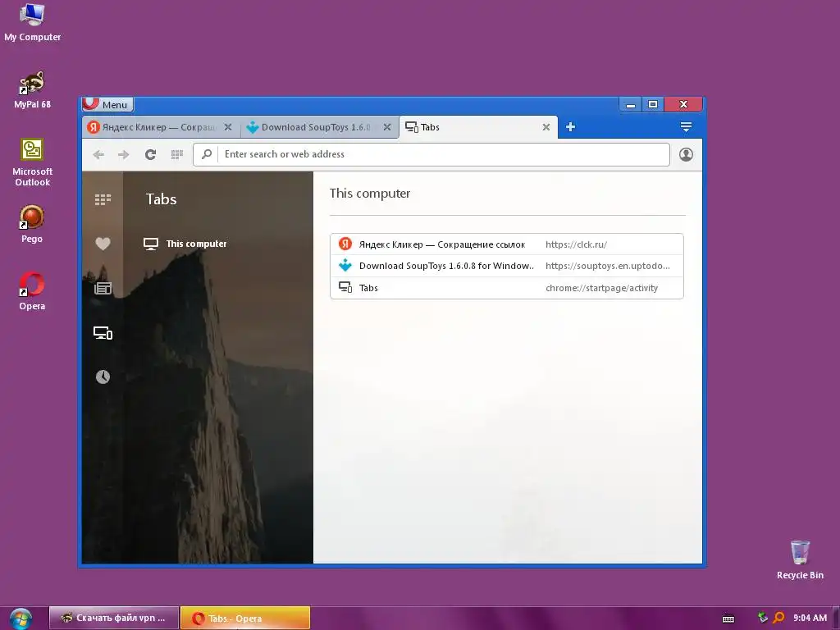The image size is (840, 630).
Task: Close the Яндекс Кликер tab
Action: pos(228,127)
